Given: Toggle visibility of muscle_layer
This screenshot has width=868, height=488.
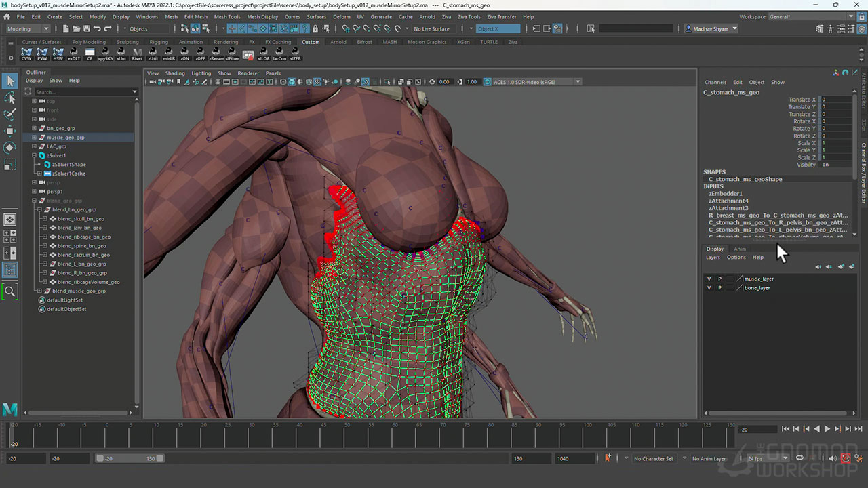Looking at the screenshot, I should (x=709, y=279).
